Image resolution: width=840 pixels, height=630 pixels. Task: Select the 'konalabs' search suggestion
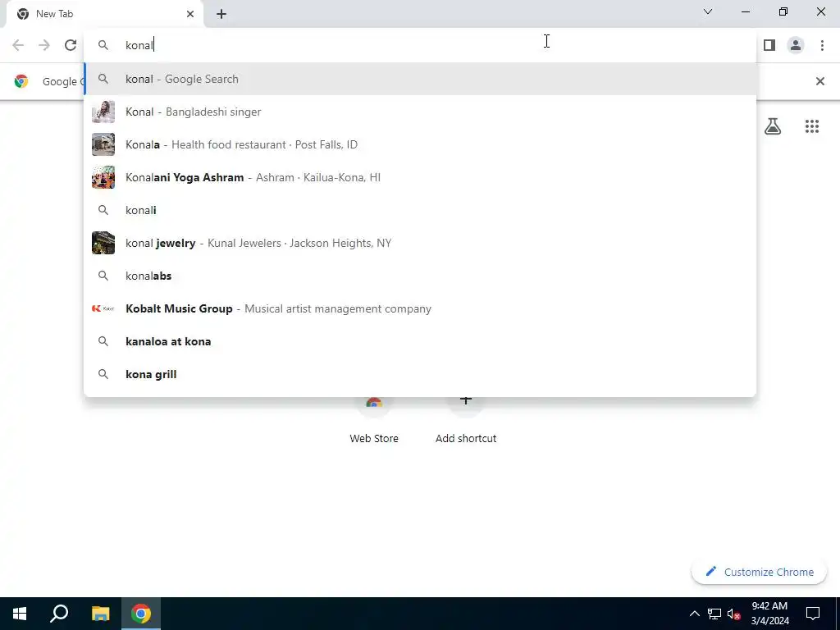420,276
